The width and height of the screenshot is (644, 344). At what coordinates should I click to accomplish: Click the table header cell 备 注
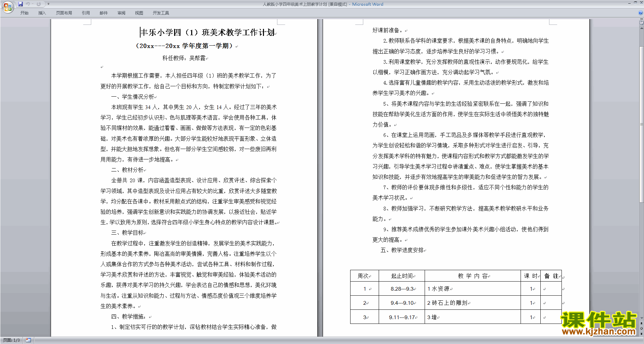coord(551,276)
